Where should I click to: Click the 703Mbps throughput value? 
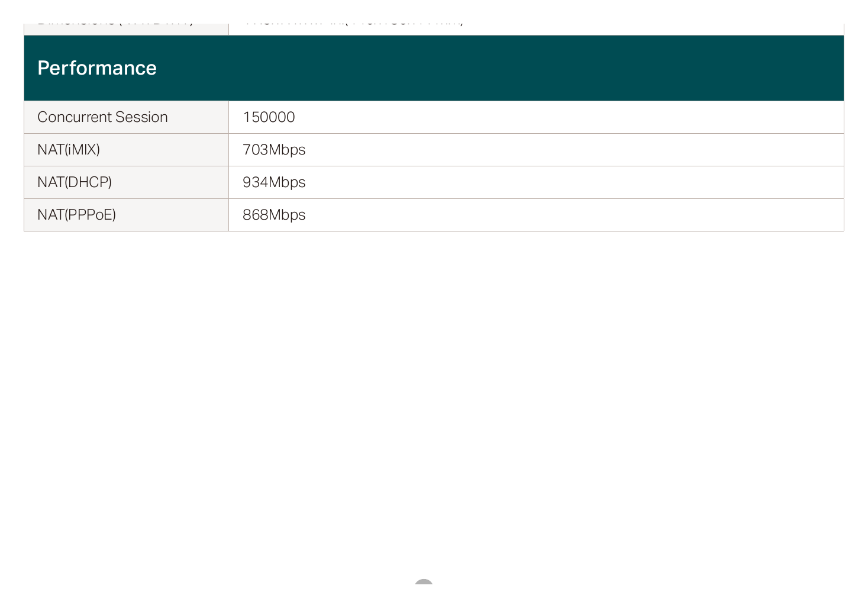(274, 150)
